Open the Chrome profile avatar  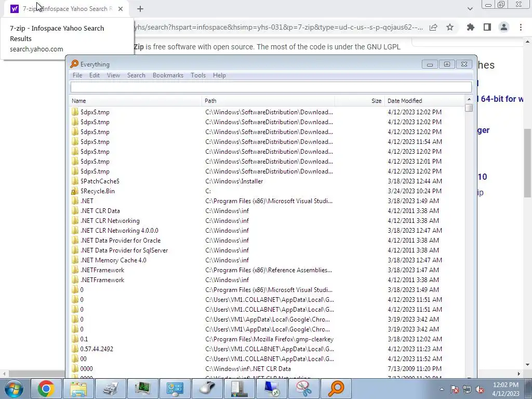(504, 27)
